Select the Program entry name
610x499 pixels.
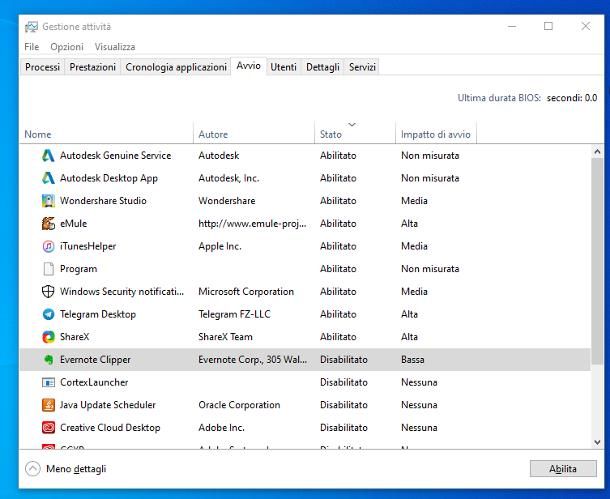[x=79, y=269]
